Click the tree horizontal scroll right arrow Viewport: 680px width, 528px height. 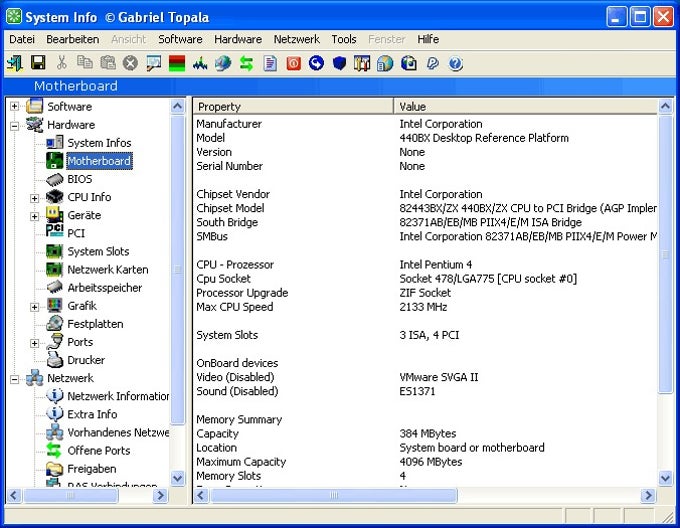click(160, 495)
